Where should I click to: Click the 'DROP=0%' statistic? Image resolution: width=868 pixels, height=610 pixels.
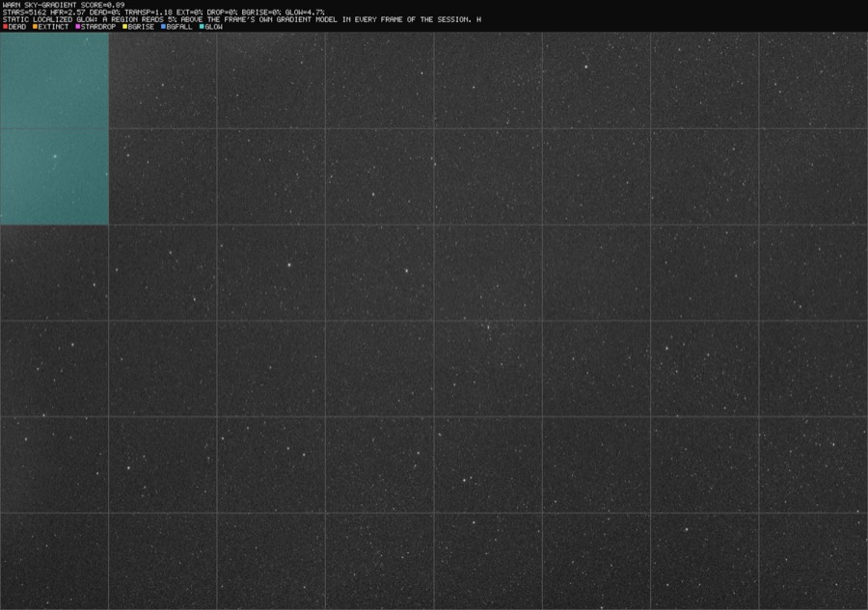click(x=223, y=13)
